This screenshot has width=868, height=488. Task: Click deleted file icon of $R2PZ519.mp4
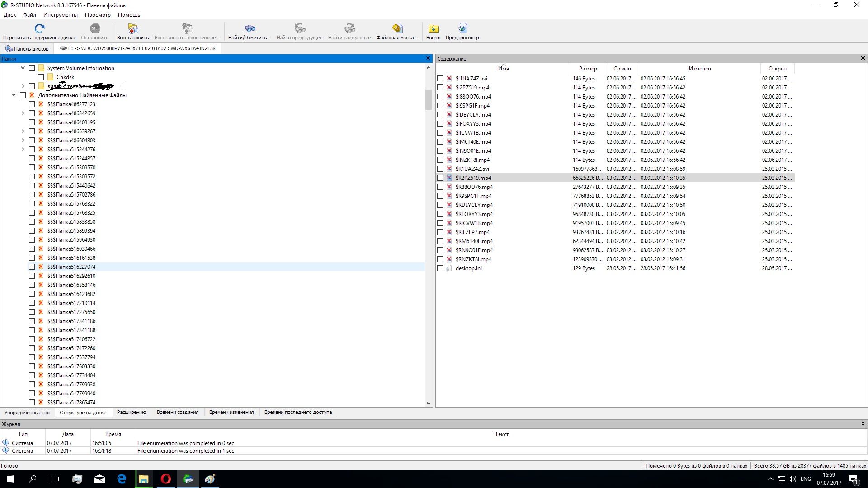pyautogui.click(x=449, y=178)
